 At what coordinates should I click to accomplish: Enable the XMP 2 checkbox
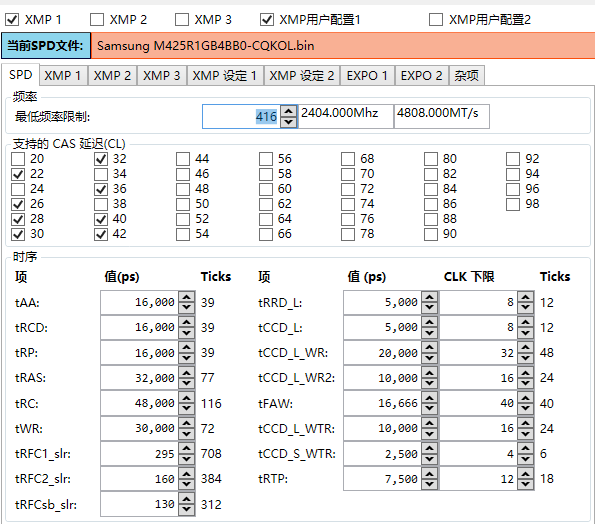coord(97,19)
